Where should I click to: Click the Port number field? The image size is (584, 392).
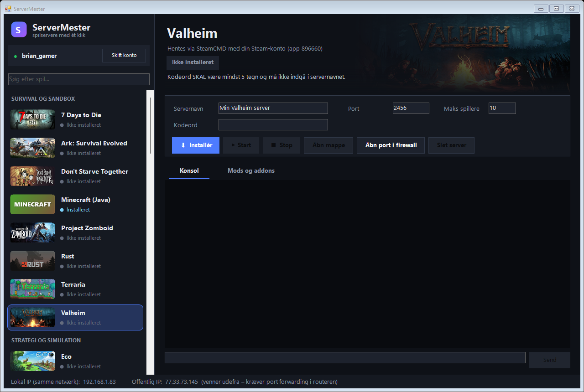coord(411,108)
